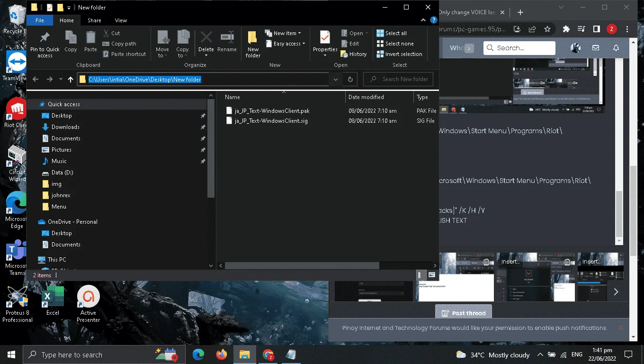This screenshot has width=644, height=364.
Task: Select Downloads in navigation pane
Action: [65, 127]
